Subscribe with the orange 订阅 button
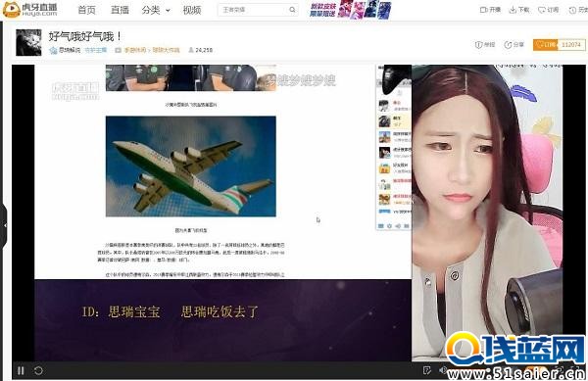This screenshot has width=588, height=381. [x=546, y=45]
